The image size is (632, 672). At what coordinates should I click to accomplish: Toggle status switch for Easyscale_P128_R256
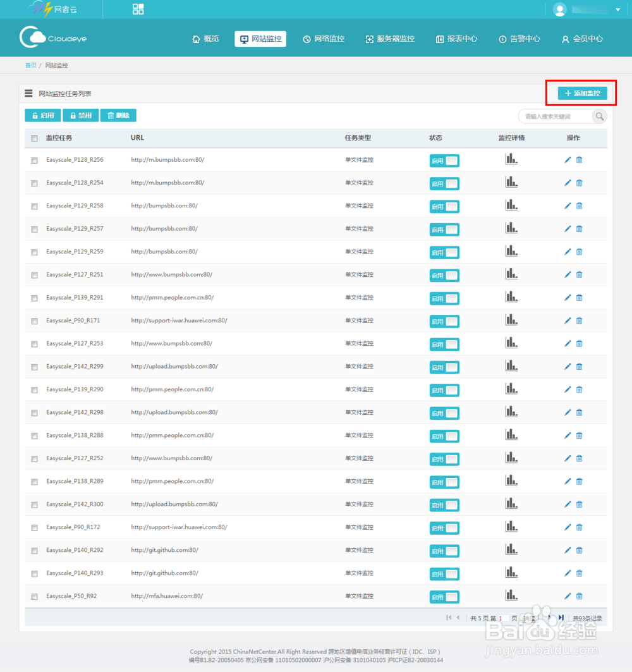pos(444,161)
